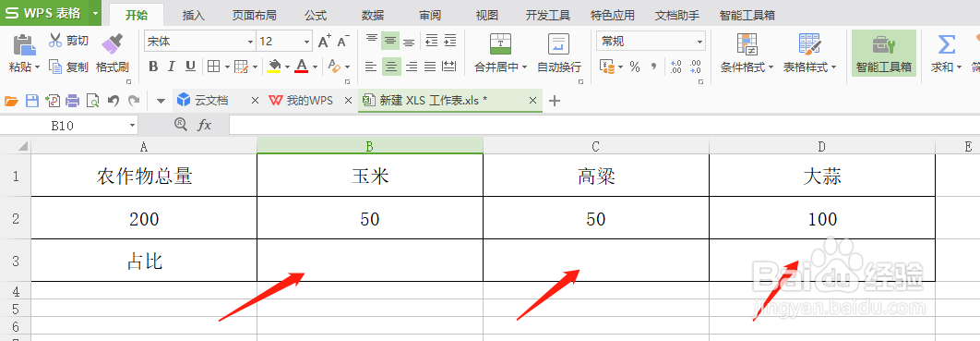Open print preview icon
Image resolution: width=980 pixels, height=341 pixels.
pyautogui.click(x=92, y=100)
